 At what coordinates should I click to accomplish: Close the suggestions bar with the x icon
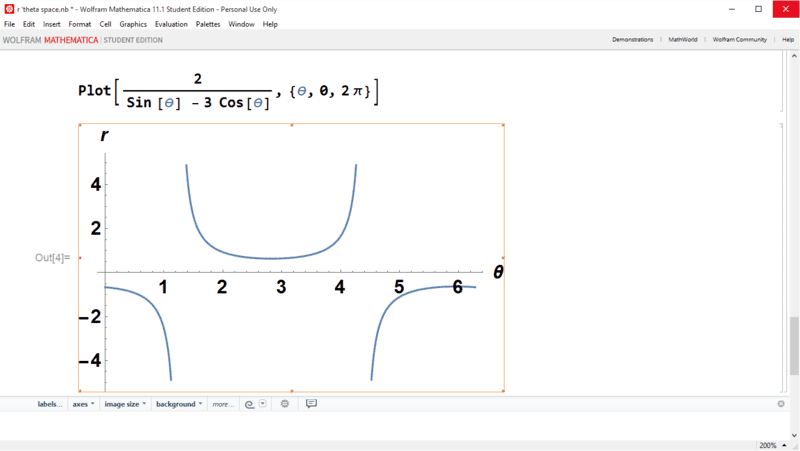tap(781, 404)
